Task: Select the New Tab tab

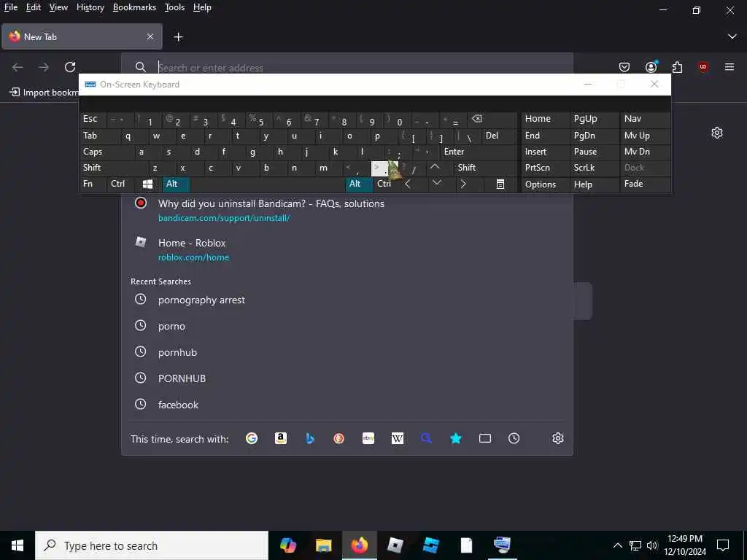Action: pyautogui.click(x=82, y=36)
